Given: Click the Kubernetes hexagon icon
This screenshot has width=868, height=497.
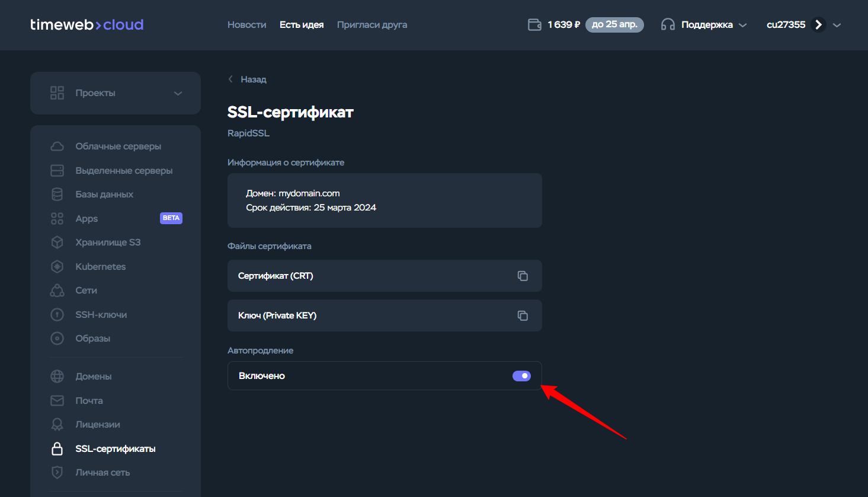Looking at the screenshot, I should 57,266.
